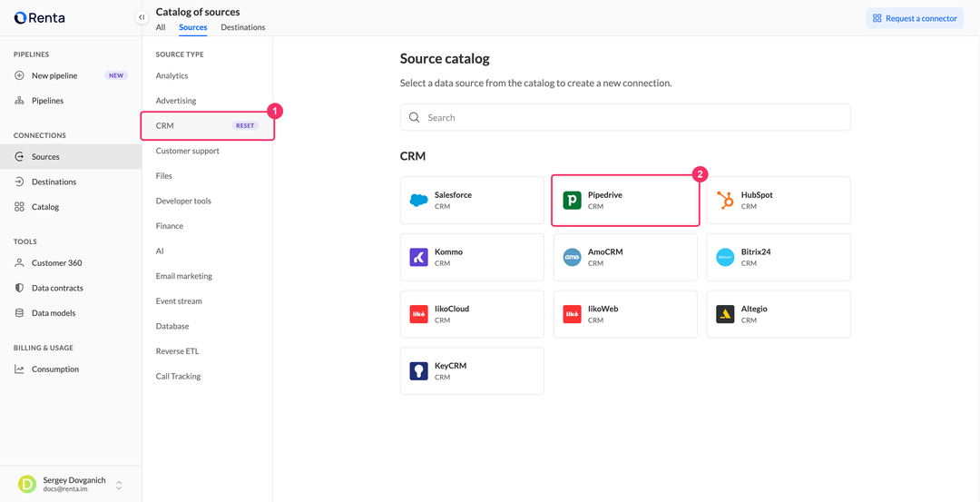Screen dimensions: 980x502
Task: Click the Sources arrow icon in the sidebar
Action: point(19,157)
